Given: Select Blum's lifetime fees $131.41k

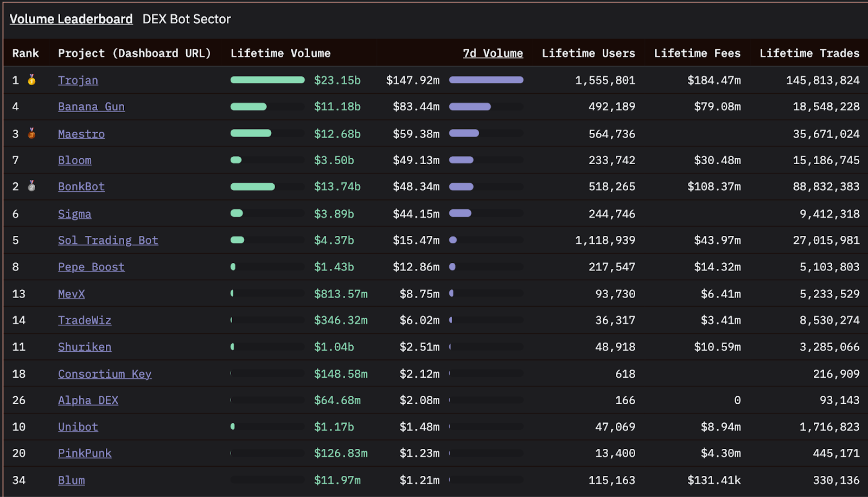Looking at the screenshot, I should pyautogui.click(x=714, y=480).
